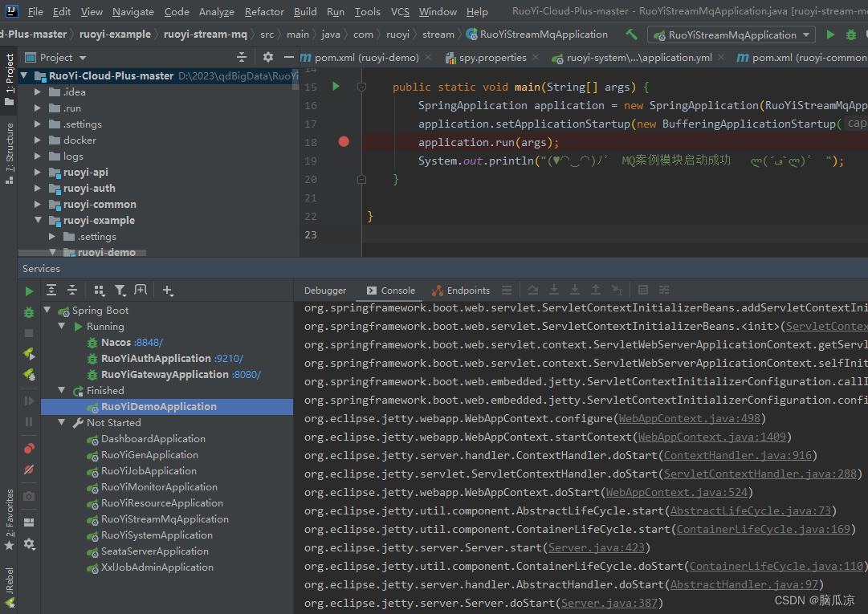Viewport: 868px width, 614px height.
Task: Click ruoyi-stream-mq in the breadcrumb bar
Action: coord(206,35)
